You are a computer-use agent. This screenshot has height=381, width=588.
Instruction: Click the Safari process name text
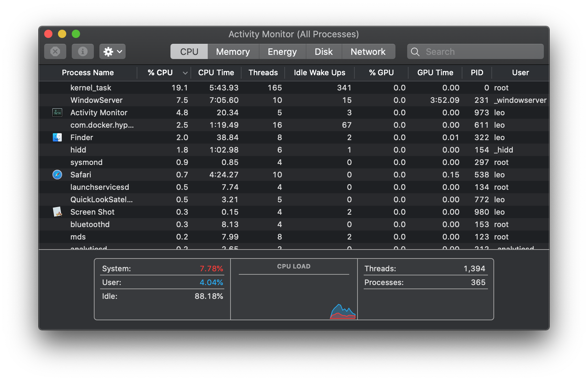[x=81, y=175]
